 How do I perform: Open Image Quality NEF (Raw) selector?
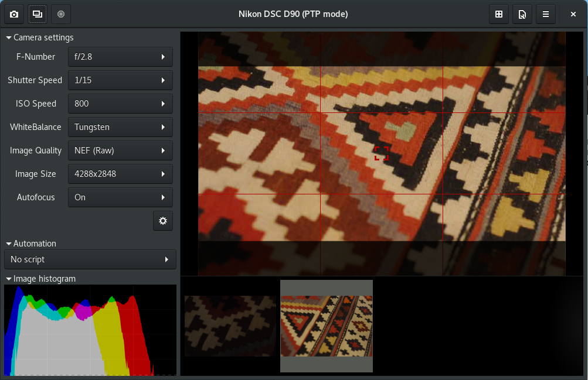(120, 150)
